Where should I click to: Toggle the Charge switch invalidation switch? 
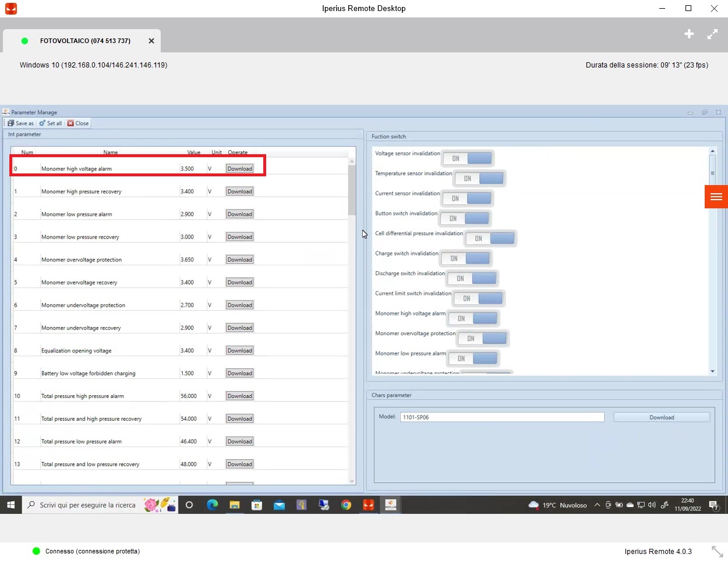tap(466, 258)
